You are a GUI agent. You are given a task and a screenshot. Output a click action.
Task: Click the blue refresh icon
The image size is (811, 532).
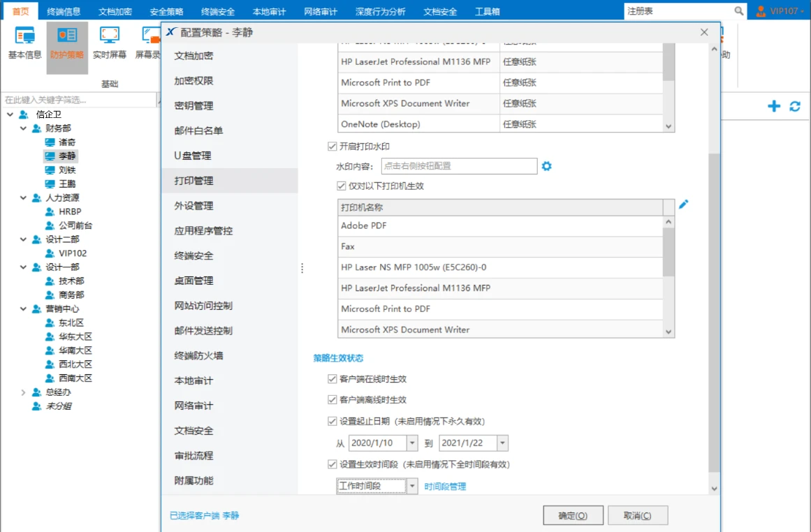795,106
